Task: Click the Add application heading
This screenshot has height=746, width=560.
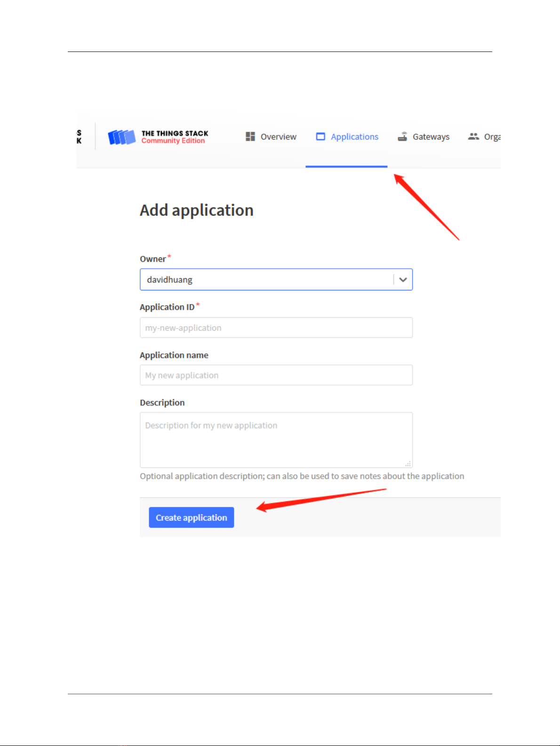Action: (197, 210)
